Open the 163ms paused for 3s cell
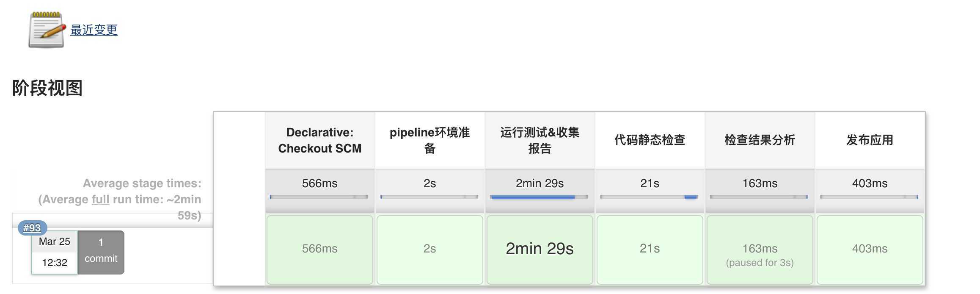Image resolution: width=980 pixels, height=294 pixels. click(760, 250)
